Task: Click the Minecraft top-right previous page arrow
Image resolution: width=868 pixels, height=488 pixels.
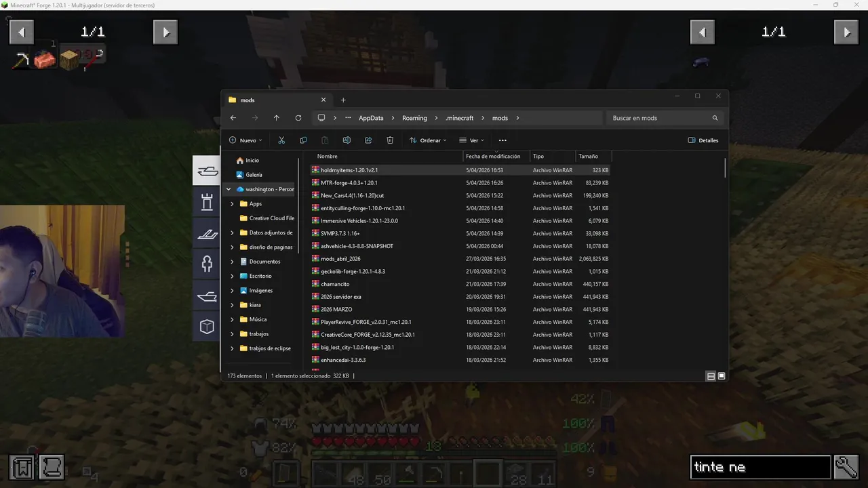Action: coord(703,32)
